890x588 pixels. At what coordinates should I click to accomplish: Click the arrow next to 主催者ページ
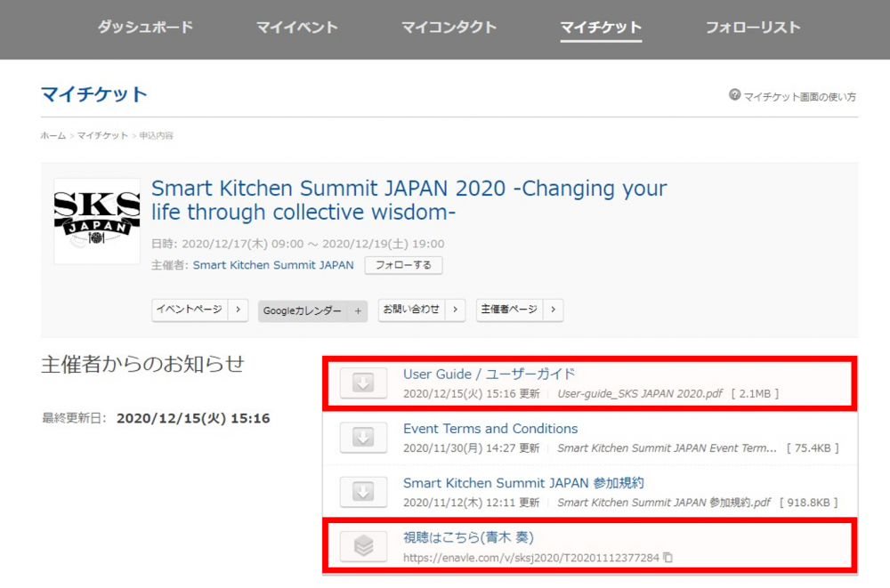coord(554,310)
